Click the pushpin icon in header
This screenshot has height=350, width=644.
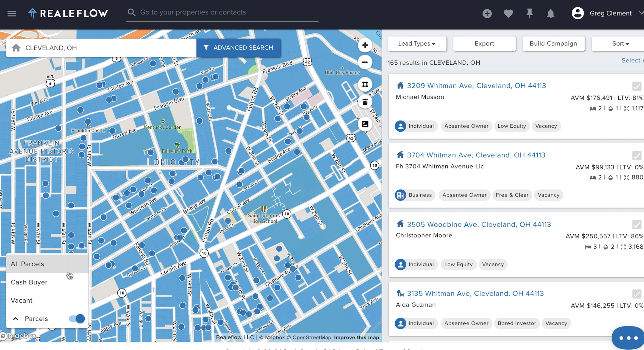[x=529, y=13]
